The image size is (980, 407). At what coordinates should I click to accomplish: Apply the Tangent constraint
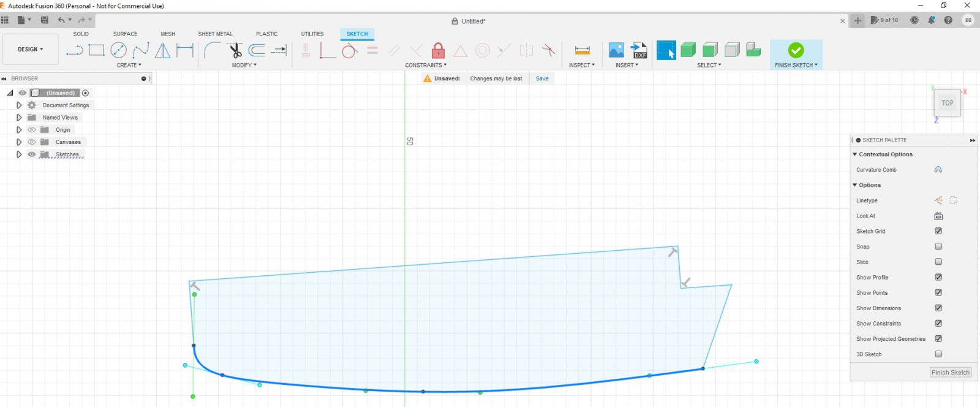(x=349, y=50)
